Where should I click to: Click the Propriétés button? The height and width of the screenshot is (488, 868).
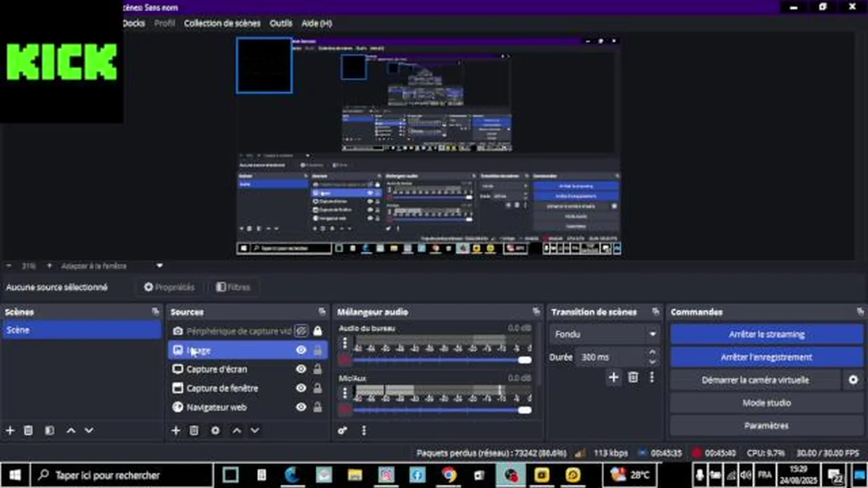[x=169, y=287]
